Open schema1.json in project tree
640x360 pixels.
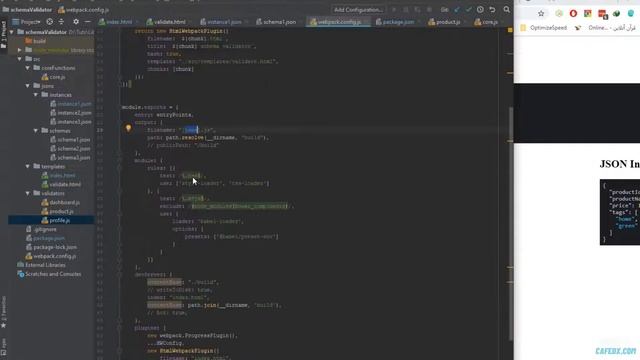tap(70, 140)
